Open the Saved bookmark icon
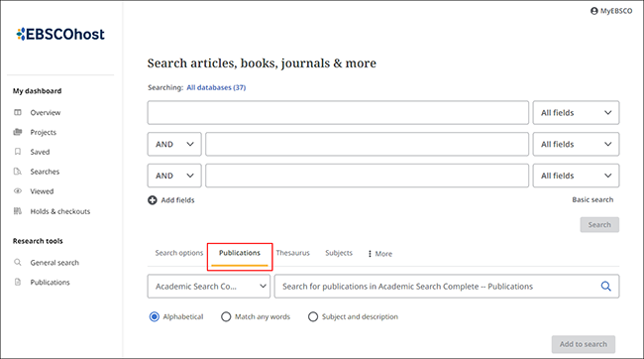The image size is (644, 359). (18, 152)
